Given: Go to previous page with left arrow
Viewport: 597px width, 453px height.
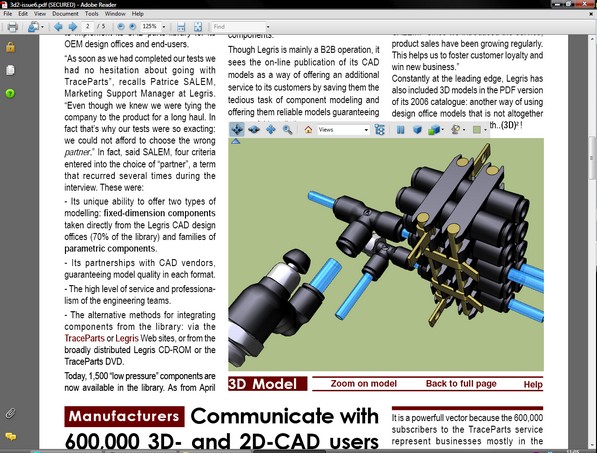Looking at the screenshot, I should [x=58, y=27].
